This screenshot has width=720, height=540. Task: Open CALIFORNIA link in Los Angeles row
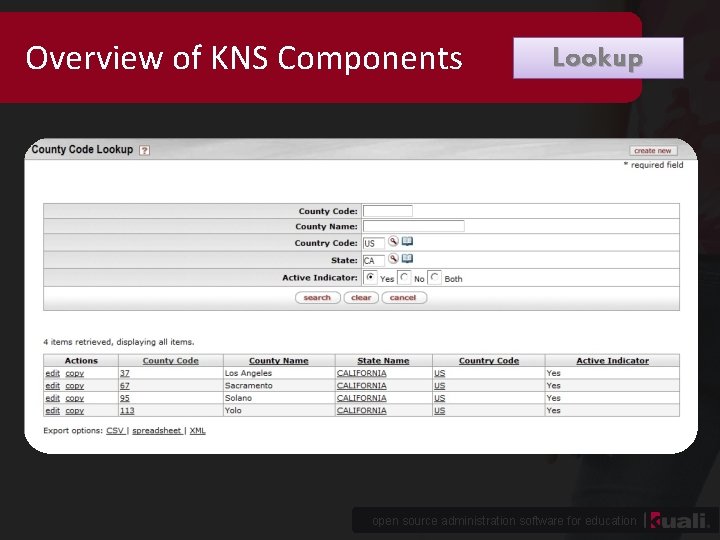[361, 373]
